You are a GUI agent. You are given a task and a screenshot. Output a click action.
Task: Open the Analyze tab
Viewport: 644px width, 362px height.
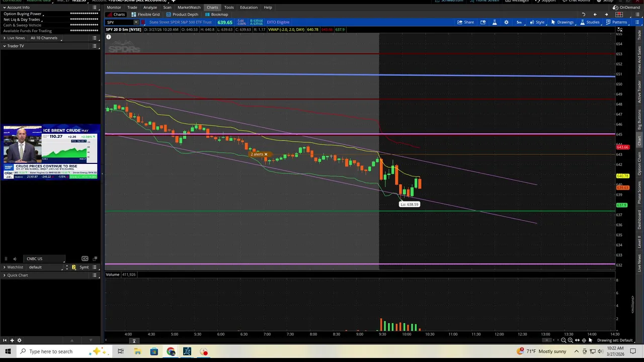click(x=150, y=8)
